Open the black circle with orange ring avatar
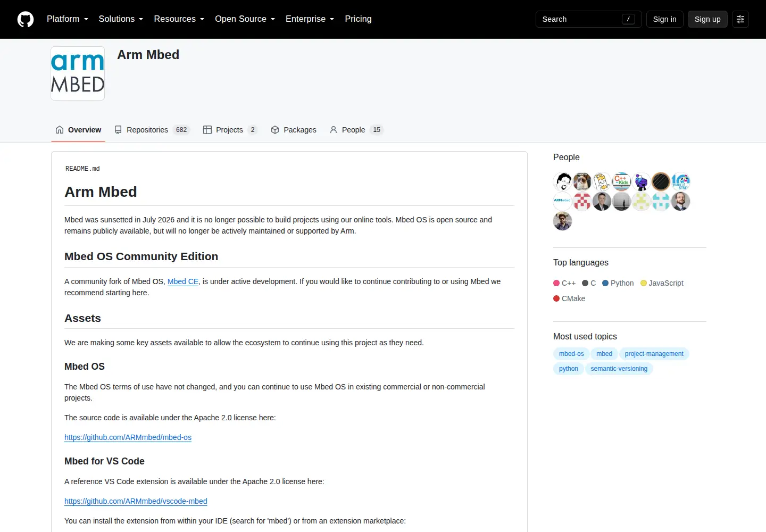766x532 pixels. click(x=661, y=181)
